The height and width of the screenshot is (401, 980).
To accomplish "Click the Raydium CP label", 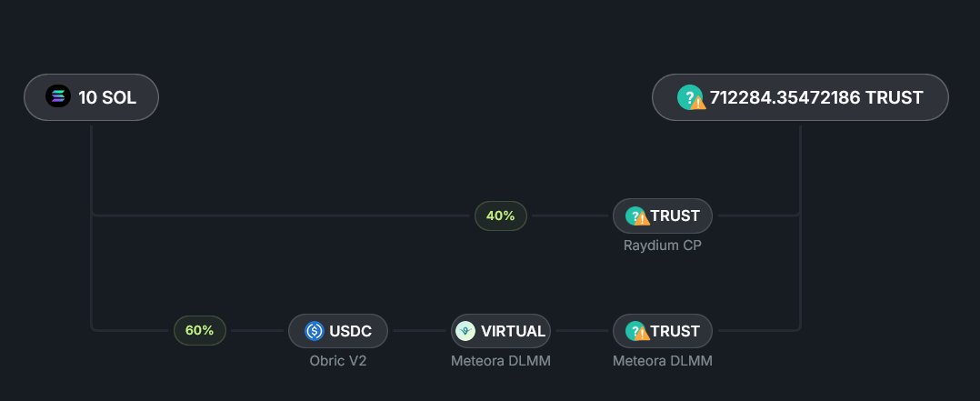I will coord(663,245).
